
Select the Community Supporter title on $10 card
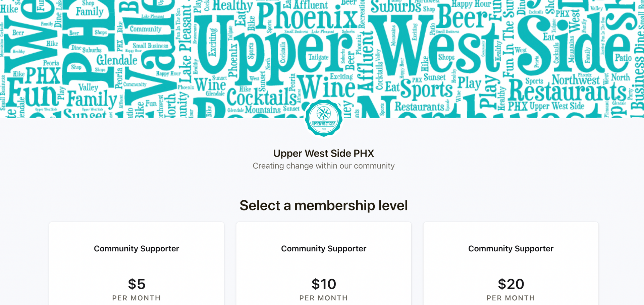(x=324, y=249)
